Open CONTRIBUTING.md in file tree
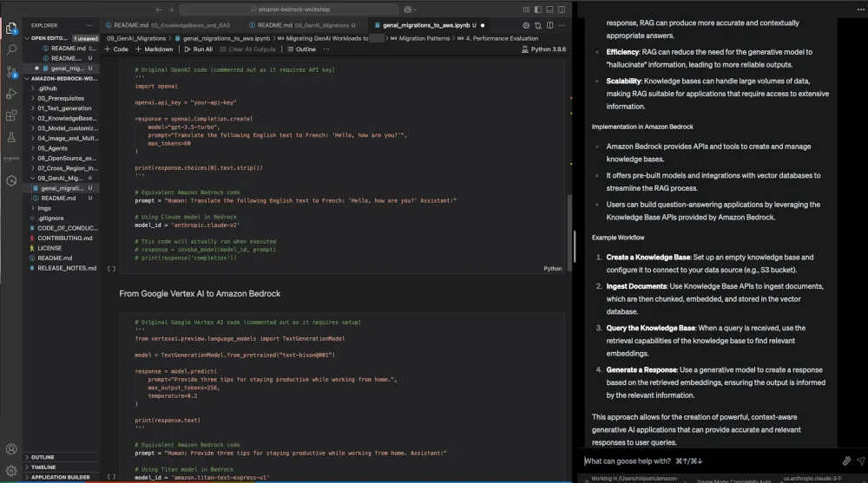This screenshot has width=868, height=483. coord(65,238)
